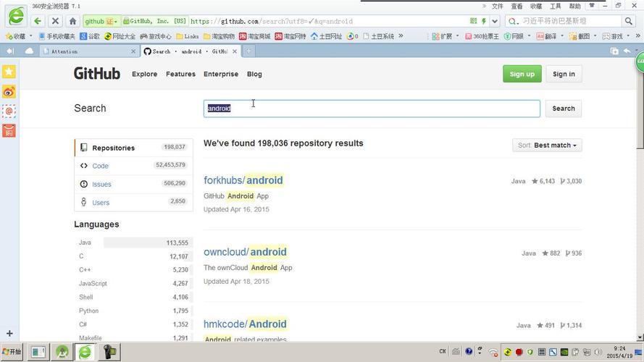
Task: Expand the 翻译 translate dropdown
Action: coord(562,36)
